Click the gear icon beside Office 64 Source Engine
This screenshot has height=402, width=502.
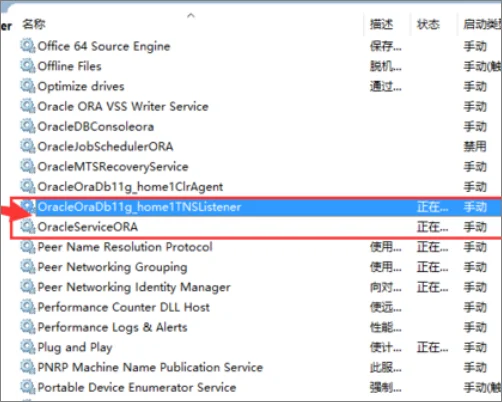(27, 46)
